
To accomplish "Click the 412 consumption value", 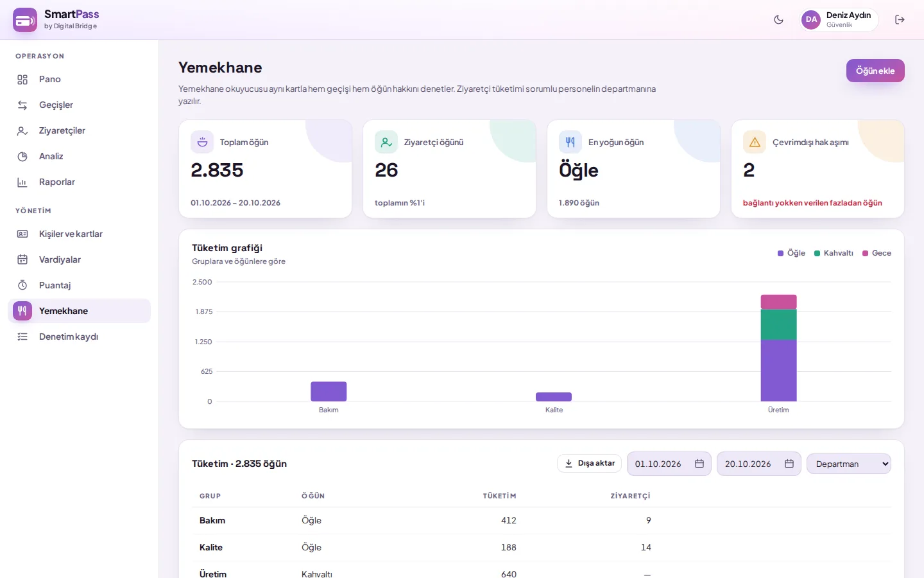I will click(x=509, y=520).
